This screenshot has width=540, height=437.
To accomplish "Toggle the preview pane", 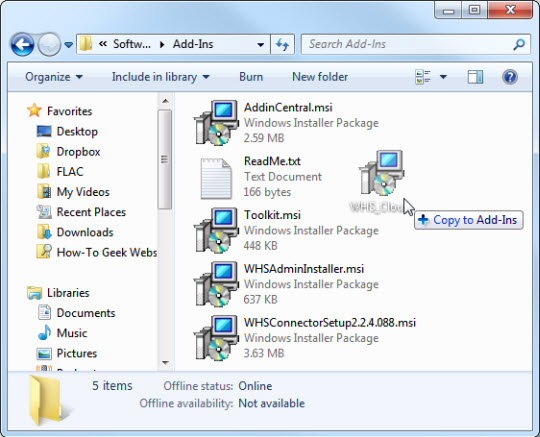I will (475, 77).
